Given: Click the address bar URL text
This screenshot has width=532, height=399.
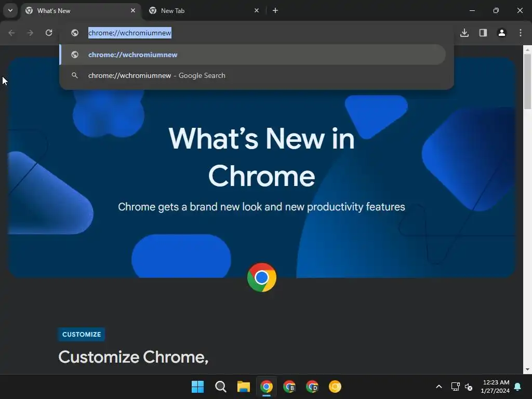Looking at the screenshot, I should pos(129,33).
